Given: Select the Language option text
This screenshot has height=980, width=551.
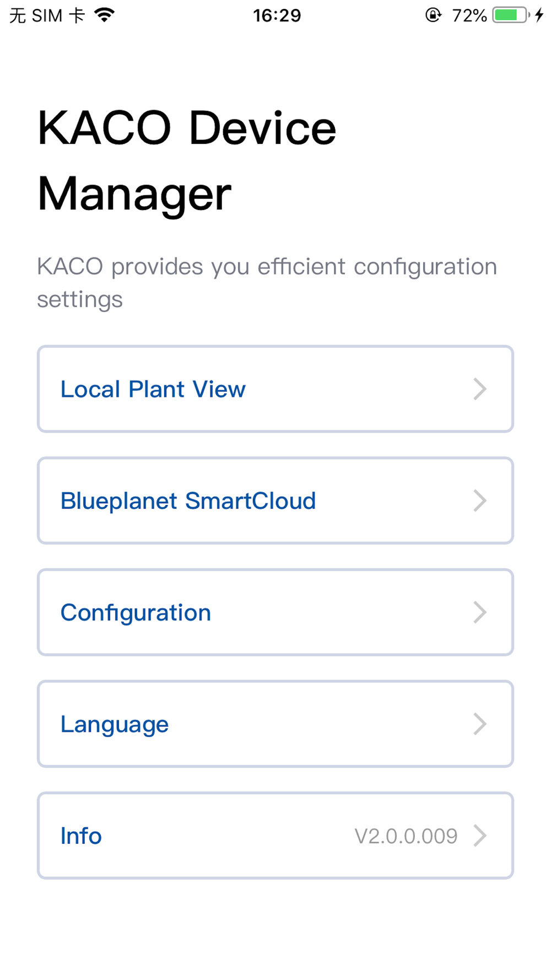Looking at the screenshot, I should pyautogui.click(x=115, y=724).
